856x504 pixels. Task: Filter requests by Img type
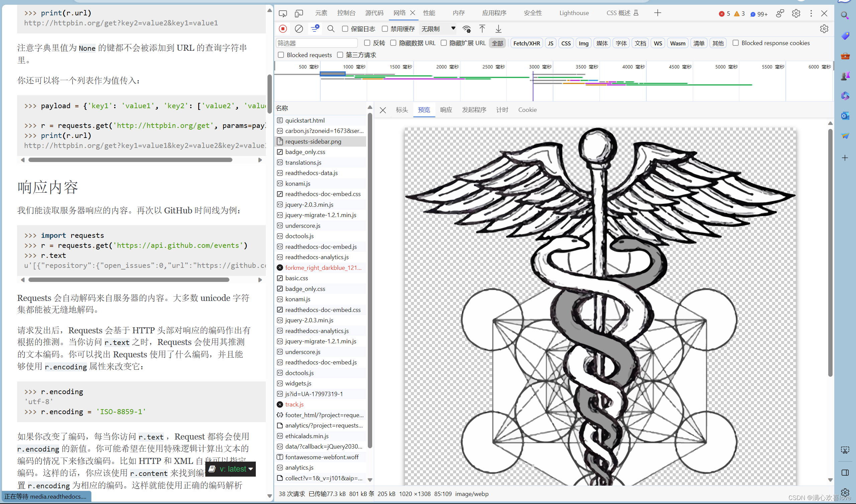583,43
